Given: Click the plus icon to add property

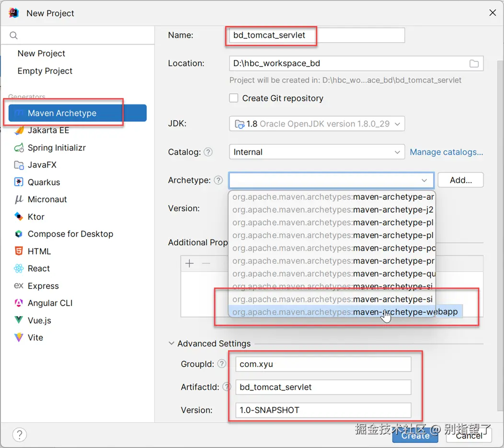Looking at the screenshot, I should [190, 264].
